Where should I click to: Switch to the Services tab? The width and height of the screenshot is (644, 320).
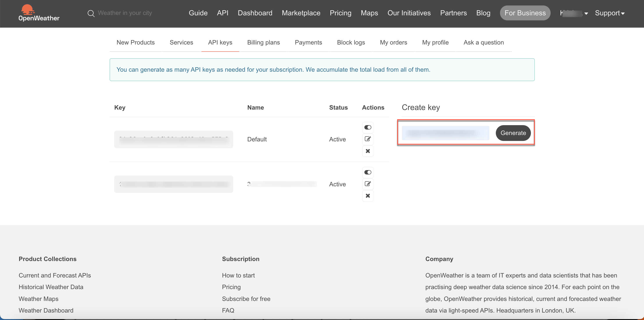point(181,43)
